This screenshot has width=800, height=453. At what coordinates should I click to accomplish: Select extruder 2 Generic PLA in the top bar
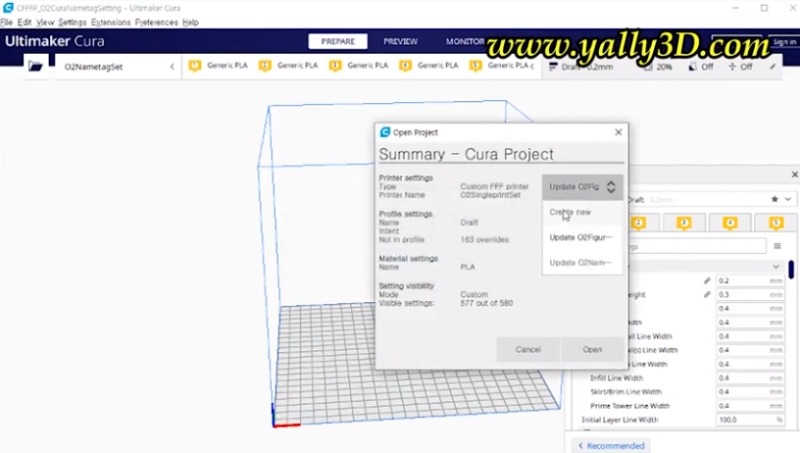(288, 66)
